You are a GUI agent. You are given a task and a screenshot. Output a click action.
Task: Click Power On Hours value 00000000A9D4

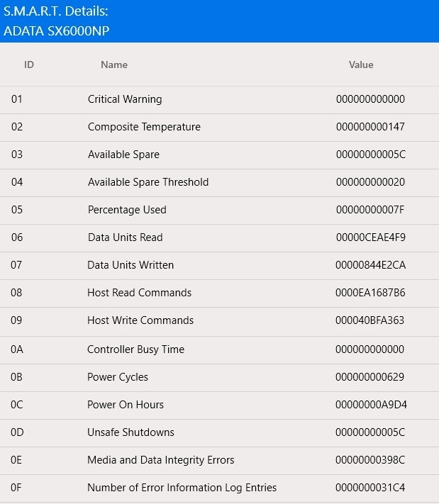tap(371, 404)
